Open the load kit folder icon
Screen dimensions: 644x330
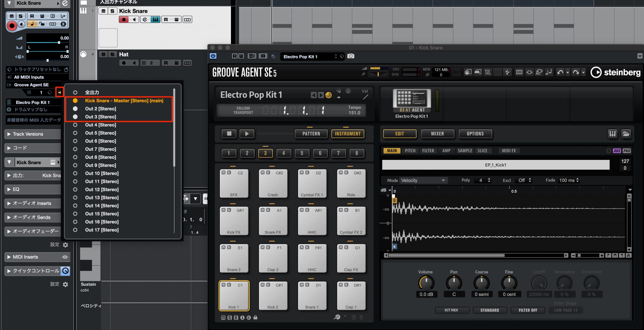coord(626,134)
